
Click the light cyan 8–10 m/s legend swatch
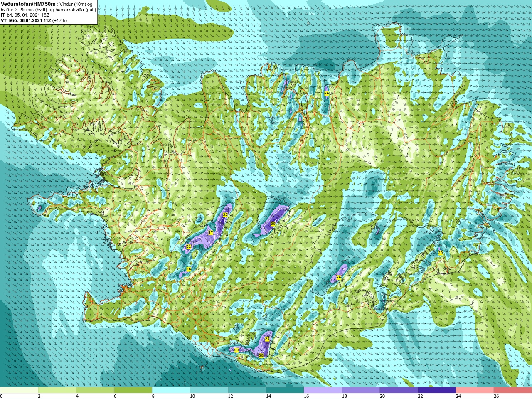click(171, 390)
